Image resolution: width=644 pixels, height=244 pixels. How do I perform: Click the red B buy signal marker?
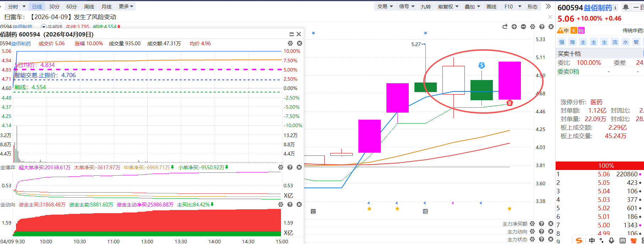coord(510,103)
